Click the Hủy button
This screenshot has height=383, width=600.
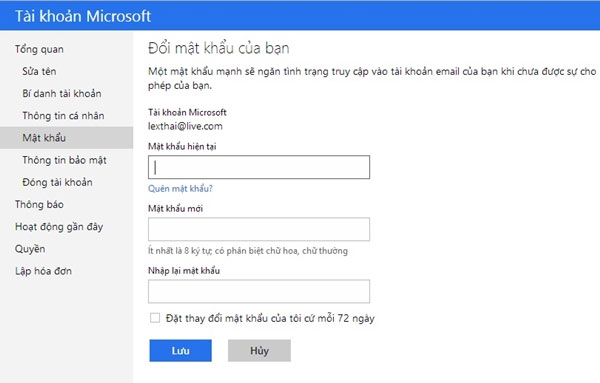coord(259,350)
